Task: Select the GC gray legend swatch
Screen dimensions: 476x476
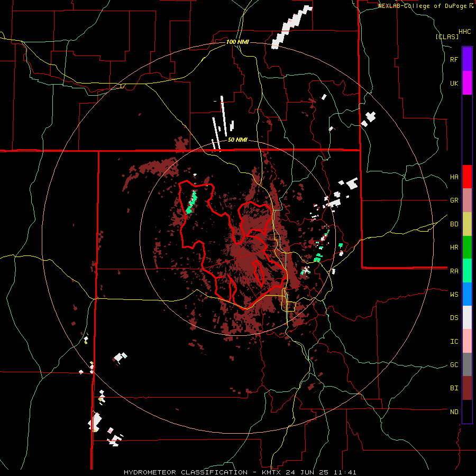Action: pyautogui.click(x=467, y=364)
